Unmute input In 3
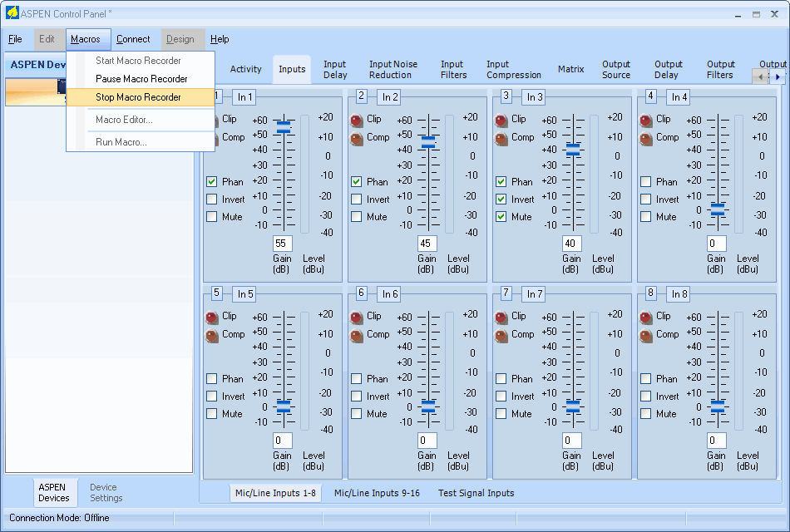This screenshot has height=532, width=790. coord(501,217)
